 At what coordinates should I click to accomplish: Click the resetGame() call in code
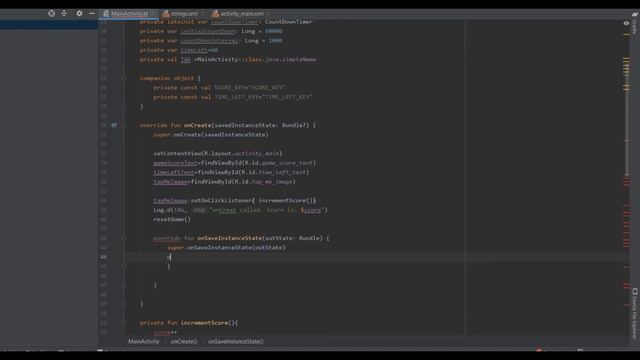(172, 219)
